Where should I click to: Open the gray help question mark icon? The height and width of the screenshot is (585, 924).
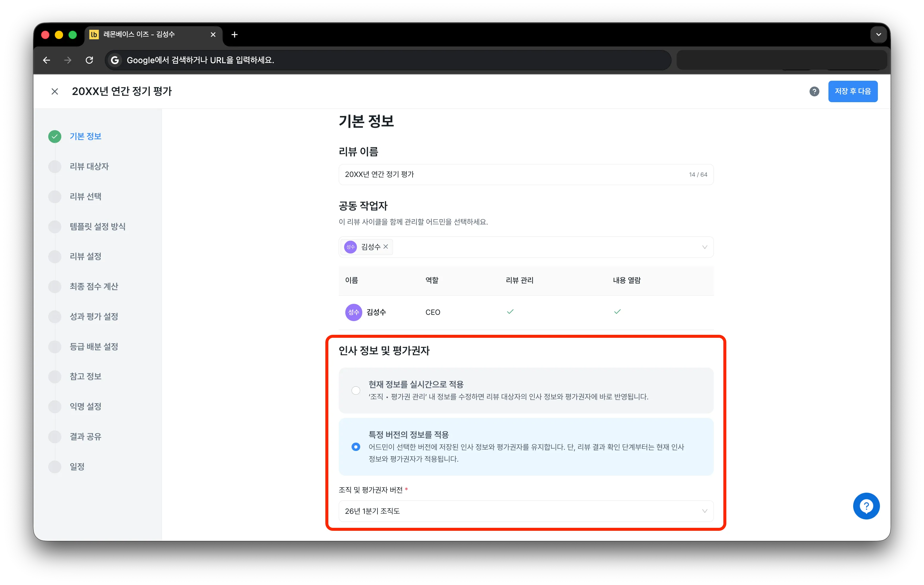click(814, 91)
